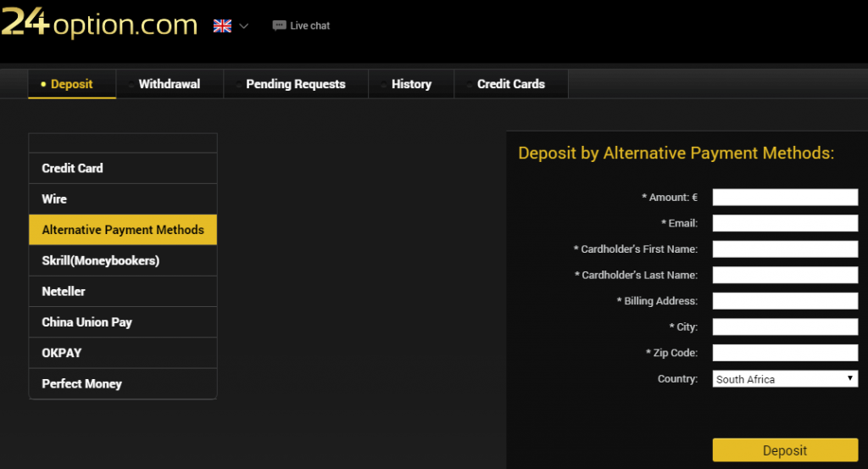Click the Cardholder's Last Name field

[785, 275]
